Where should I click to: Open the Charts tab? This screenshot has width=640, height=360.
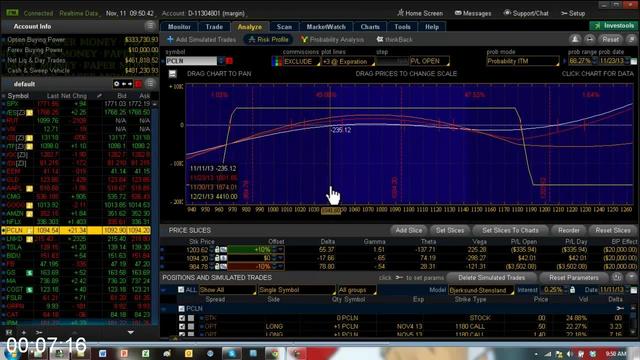[370, 27]
